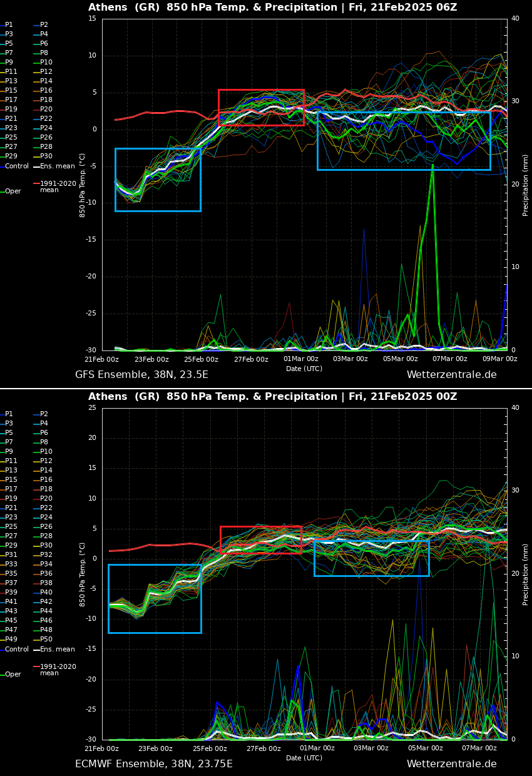
Task: Select the ECMWF chart '850 hPa Temp. (°C)' axis label
Action: (83, 574)
